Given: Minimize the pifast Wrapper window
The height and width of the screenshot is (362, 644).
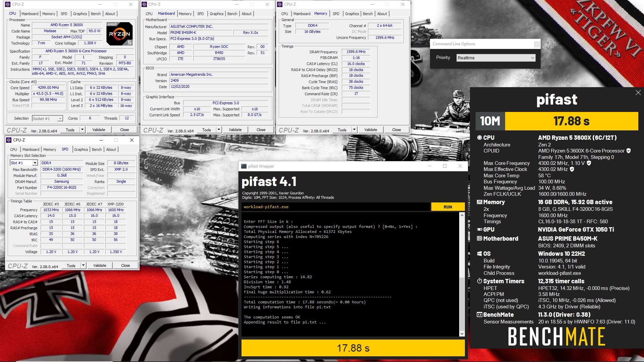Looking at the screenshot, I should click(x=430, y=166).
